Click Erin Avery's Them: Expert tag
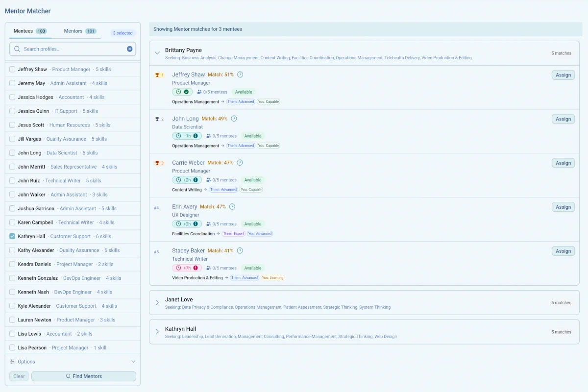Viewport: 588px width, 392px height. point(233,234)
